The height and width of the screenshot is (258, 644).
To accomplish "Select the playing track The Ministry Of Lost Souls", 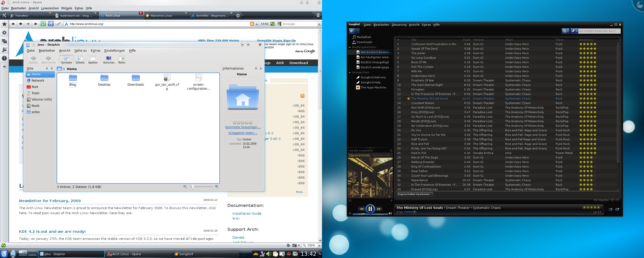I will pos(429,99).
